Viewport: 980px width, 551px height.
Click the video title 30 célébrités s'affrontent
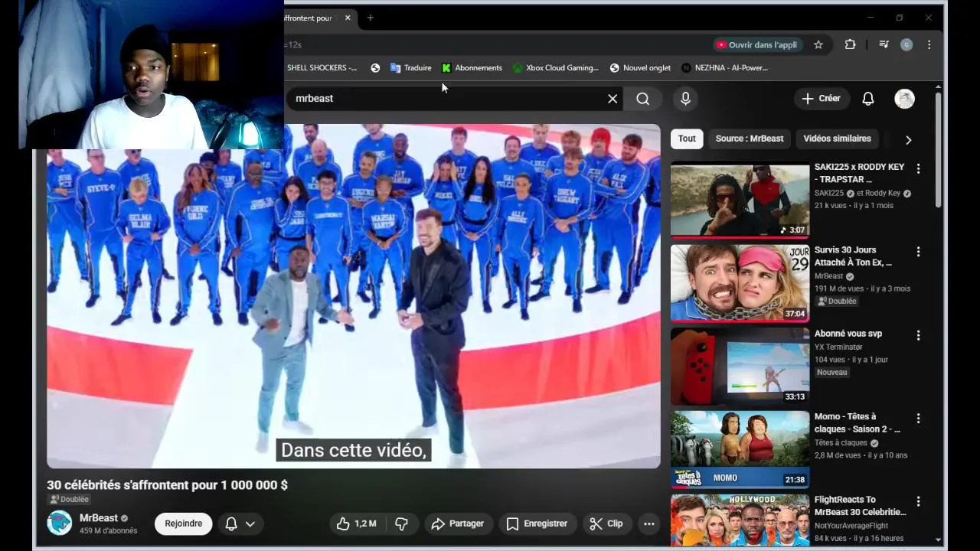167,485
